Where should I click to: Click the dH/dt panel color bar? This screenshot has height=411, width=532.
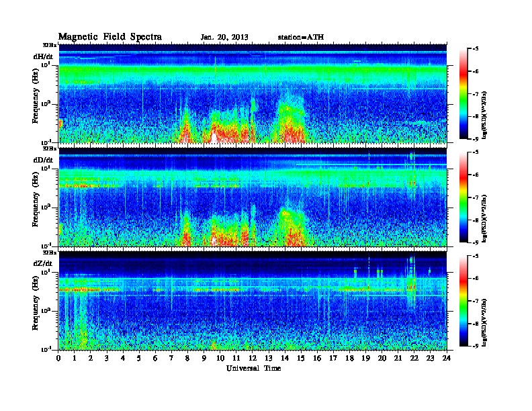click(x=463, y=94)
